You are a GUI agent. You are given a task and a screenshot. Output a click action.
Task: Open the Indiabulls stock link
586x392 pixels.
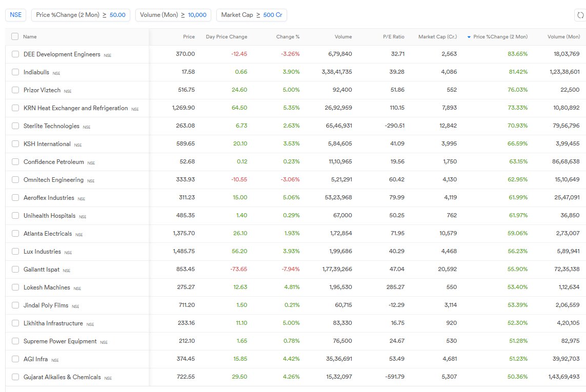coord(36,72)
